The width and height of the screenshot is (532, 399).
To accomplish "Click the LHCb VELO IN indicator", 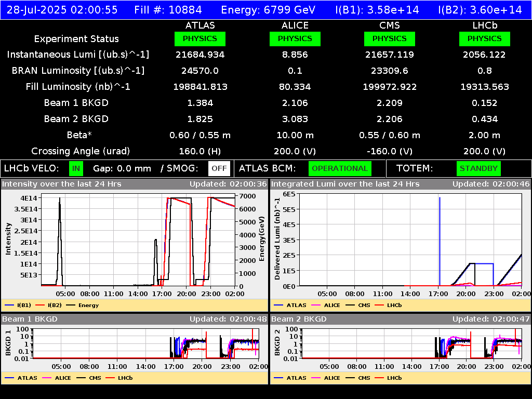I will tap(76, 168).
